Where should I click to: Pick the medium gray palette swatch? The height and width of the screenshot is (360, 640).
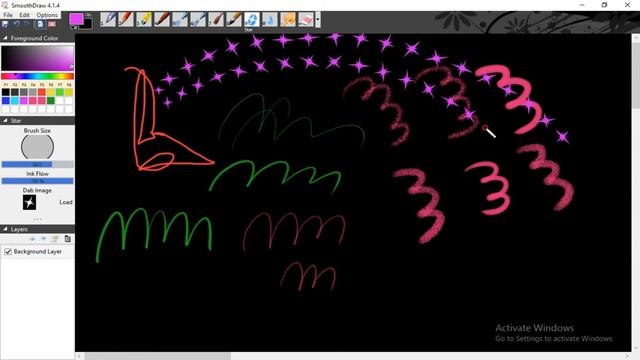click(24, 92)
